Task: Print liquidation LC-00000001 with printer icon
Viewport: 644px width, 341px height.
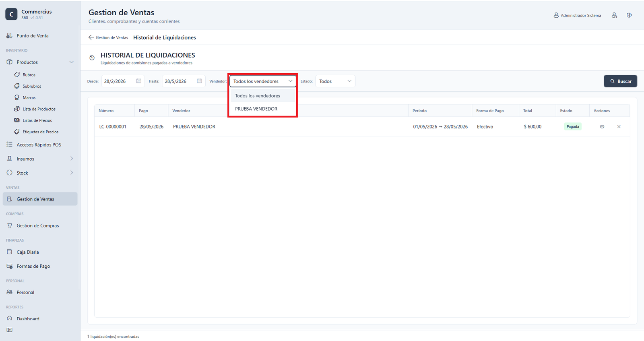Action: [602, 126]
